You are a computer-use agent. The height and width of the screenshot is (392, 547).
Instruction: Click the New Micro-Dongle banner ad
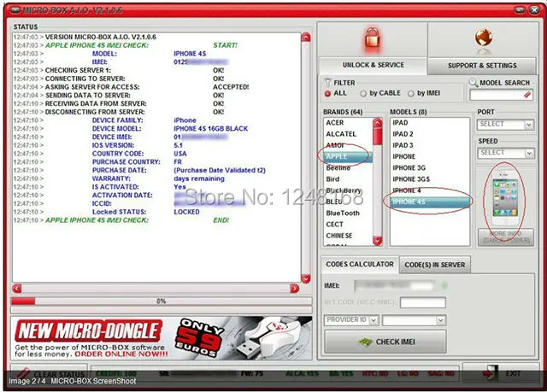coord(162,338)
